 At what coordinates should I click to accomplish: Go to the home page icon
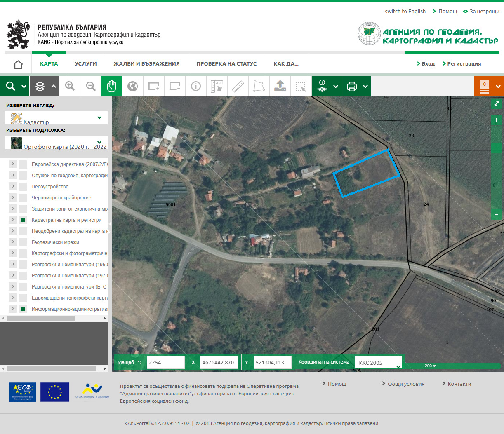(x=18, y=64)
